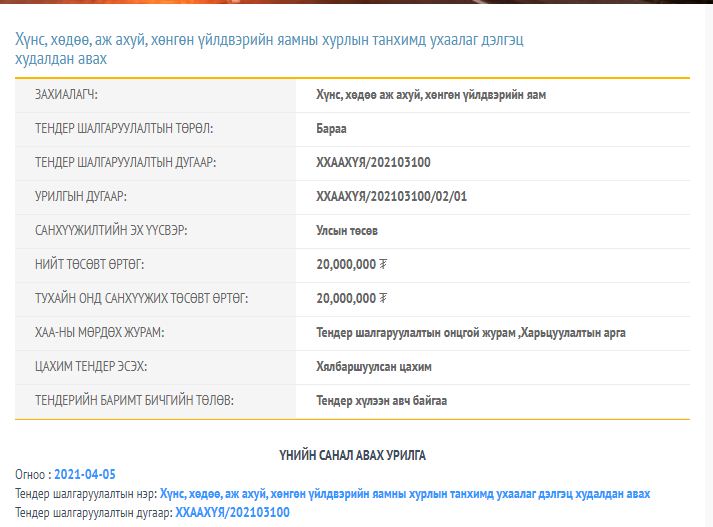The image size is (713, 527).
Task: Select the САНХҮҮЖИЛТИЙН ЭХ ҮҮСВЭР label
Action: point(111,230)
